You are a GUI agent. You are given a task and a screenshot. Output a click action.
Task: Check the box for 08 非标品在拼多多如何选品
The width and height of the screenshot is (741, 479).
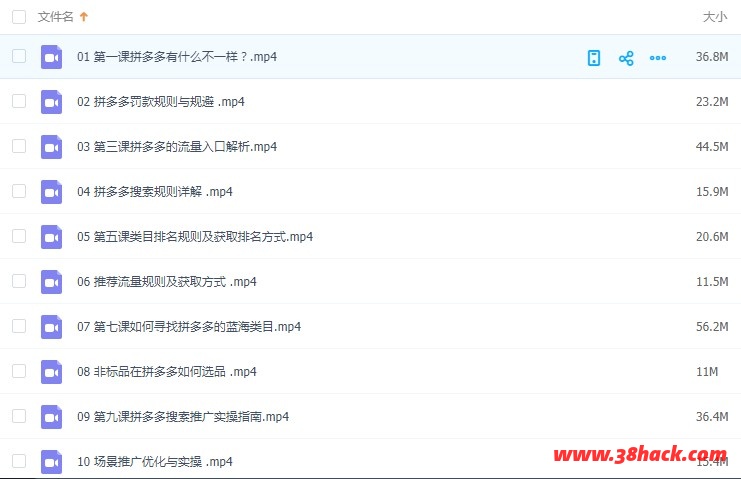point(19,371)
